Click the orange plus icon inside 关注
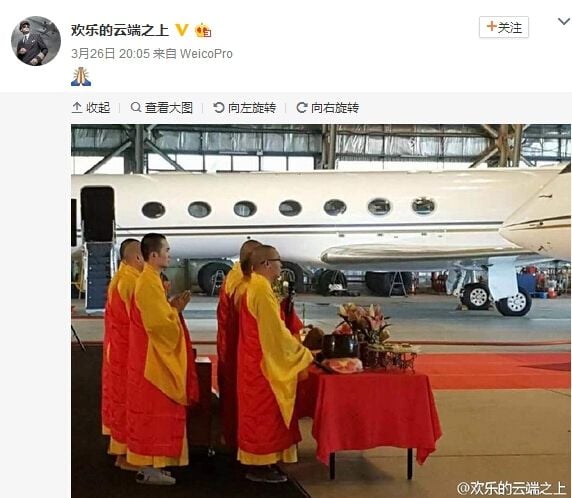The height and width of the screenshot is (498, 572). 491,26
